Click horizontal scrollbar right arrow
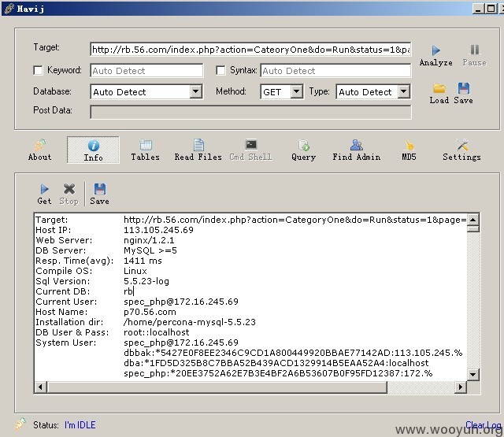504x437 pixels. [461, 387]
